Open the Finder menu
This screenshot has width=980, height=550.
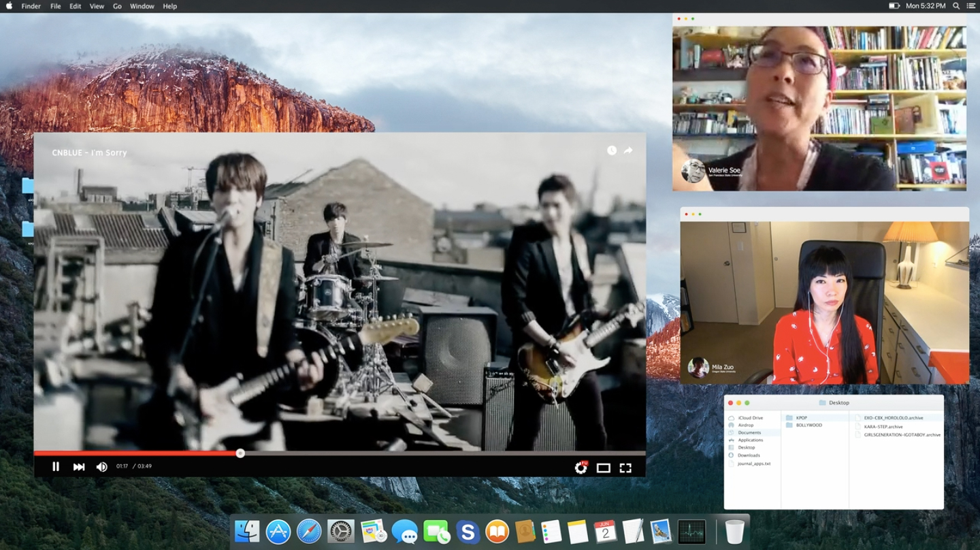click(31, 6)
